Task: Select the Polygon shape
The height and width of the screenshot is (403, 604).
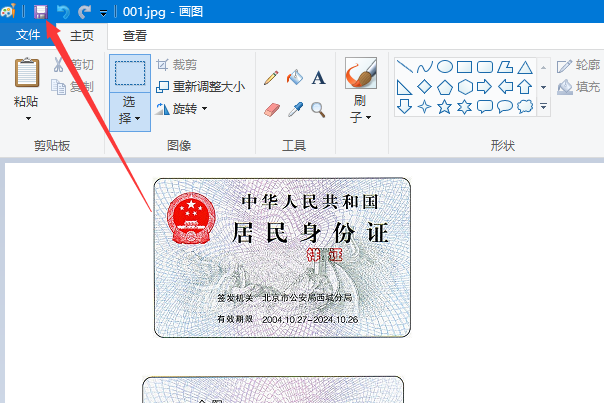Action: (x=505, y=67)
